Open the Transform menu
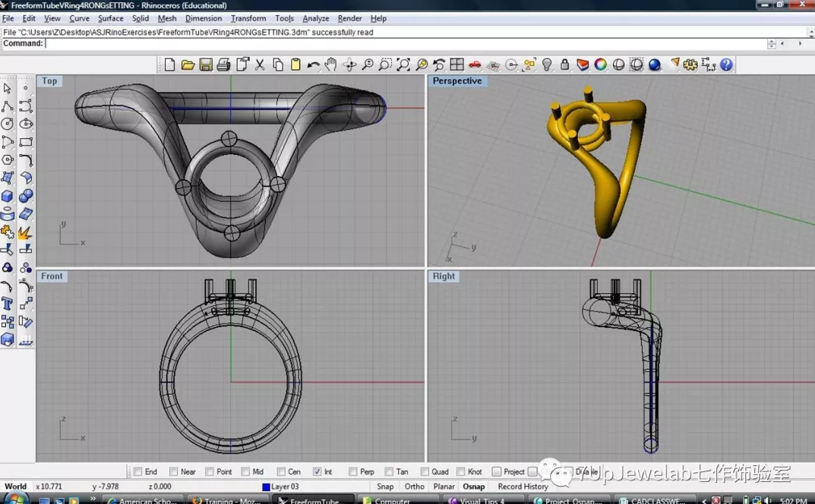This screenshot has height=504, width=815. coord(248,18)
